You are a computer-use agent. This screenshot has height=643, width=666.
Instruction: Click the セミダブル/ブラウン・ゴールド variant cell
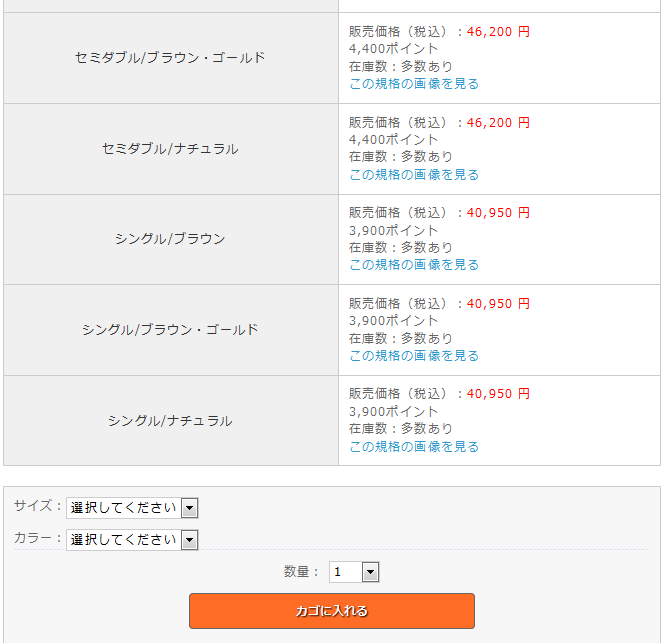pyautogui.click(x=170, y=58)
